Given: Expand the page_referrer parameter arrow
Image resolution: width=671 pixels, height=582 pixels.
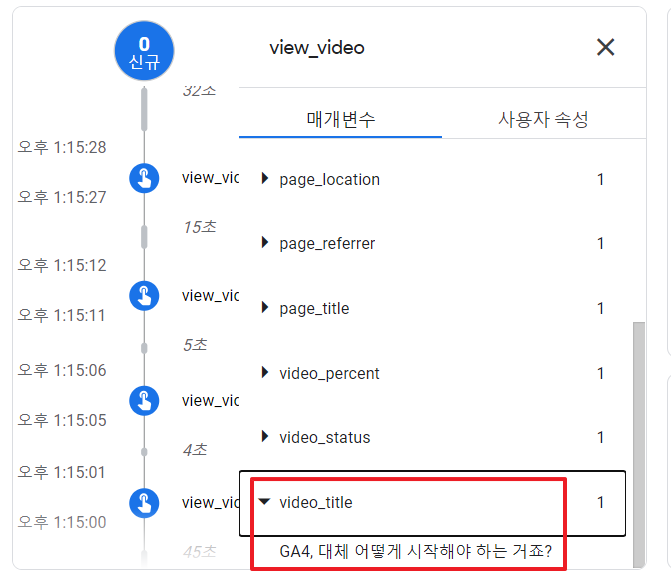Looking at the screenshot, I should pos(265,243).
